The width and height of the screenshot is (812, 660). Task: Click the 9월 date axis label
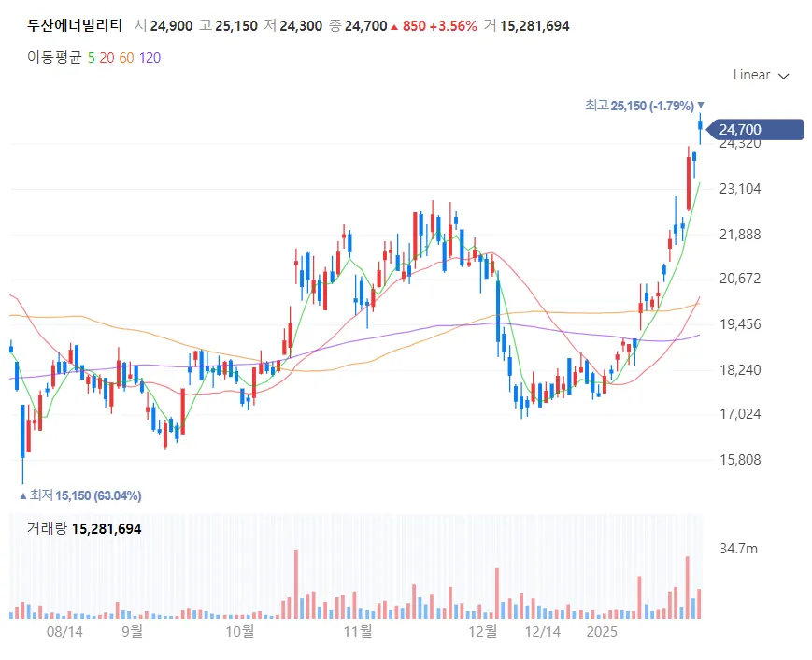[x=132, y=631]
